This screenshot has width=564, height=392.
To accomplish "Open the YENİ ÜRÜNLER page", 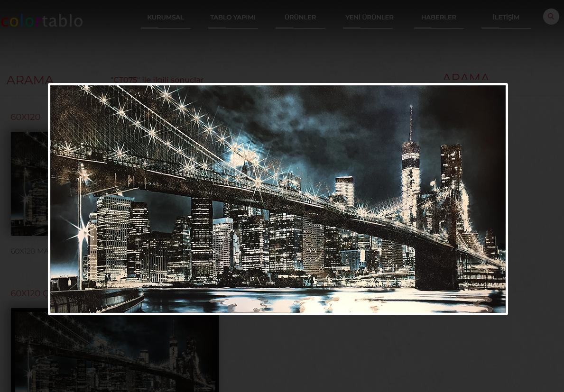I will pos(369,17).
